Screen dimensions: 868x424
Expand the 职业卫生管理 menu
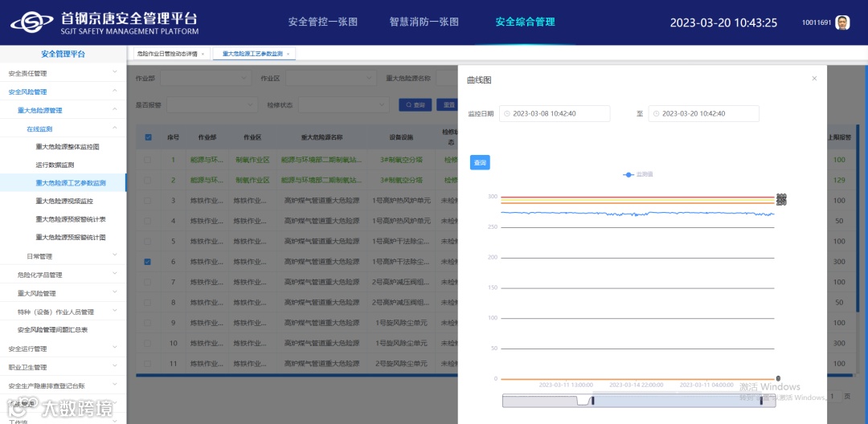pyautogui.click(x=63, y=367)
